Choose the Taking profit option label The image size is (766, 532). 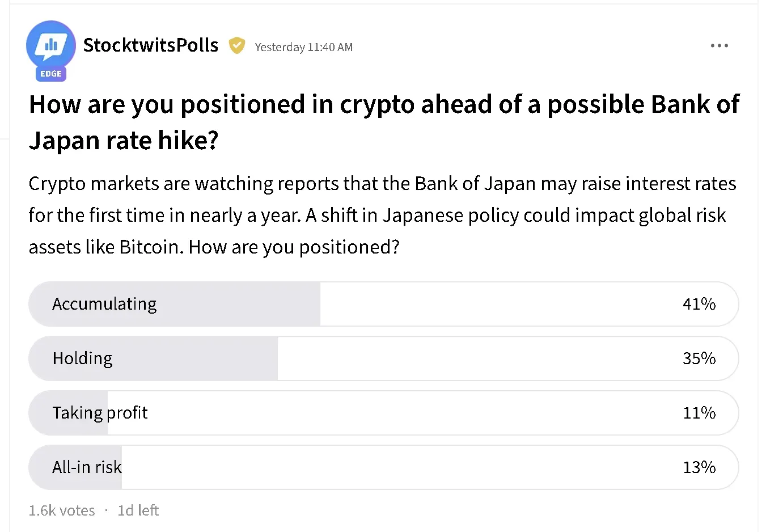(100, 413)
